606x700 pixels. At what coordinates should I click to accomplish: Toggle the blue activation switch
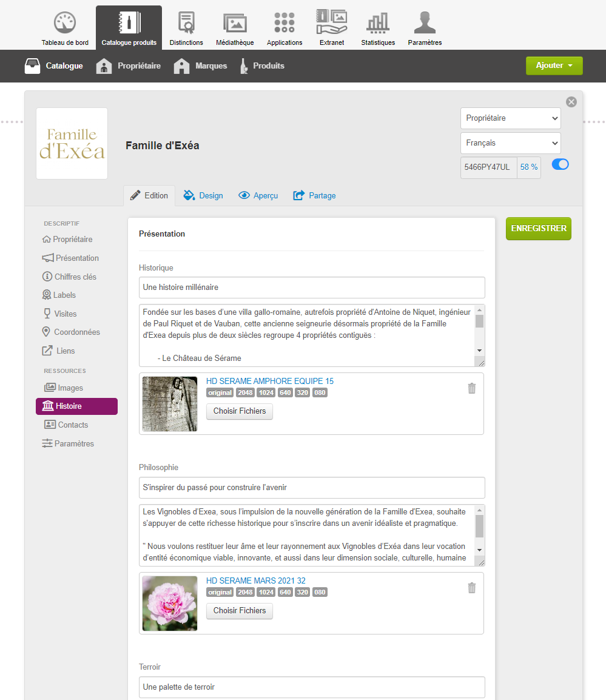(560, 164)
